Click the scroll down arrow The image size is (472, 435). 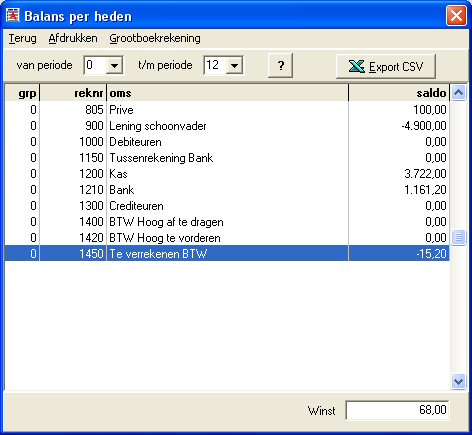tap(459, 381)
